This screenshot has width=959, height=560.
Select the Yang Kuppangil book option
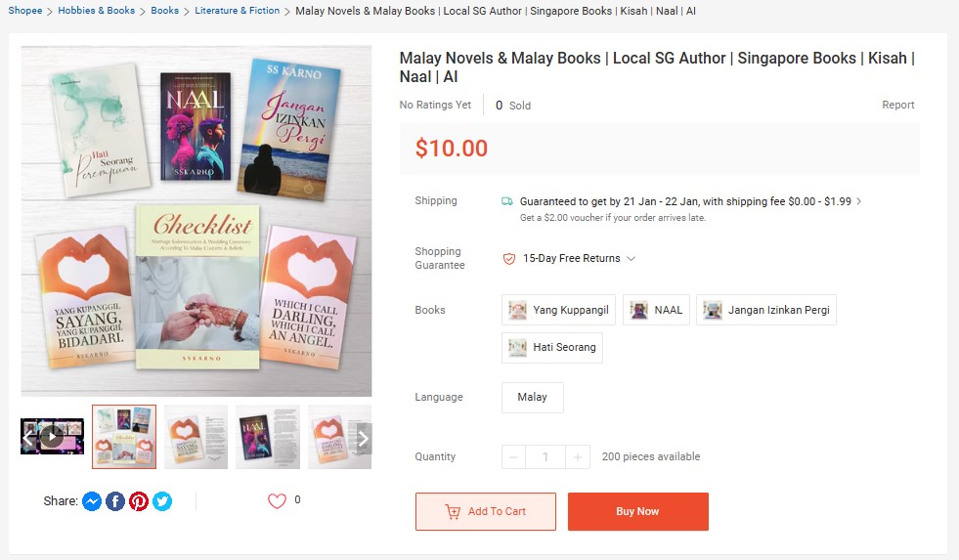tap(559, 311)
